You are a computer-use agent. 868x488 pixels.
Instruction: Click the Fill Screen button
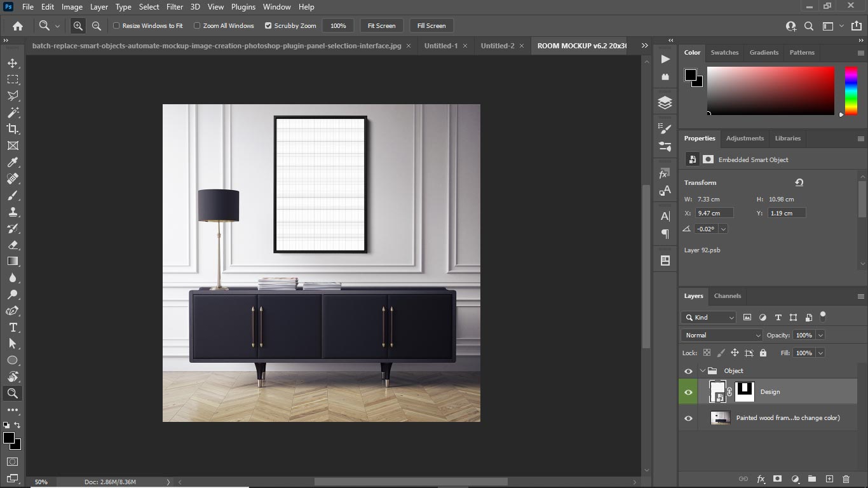click(431, 25)
